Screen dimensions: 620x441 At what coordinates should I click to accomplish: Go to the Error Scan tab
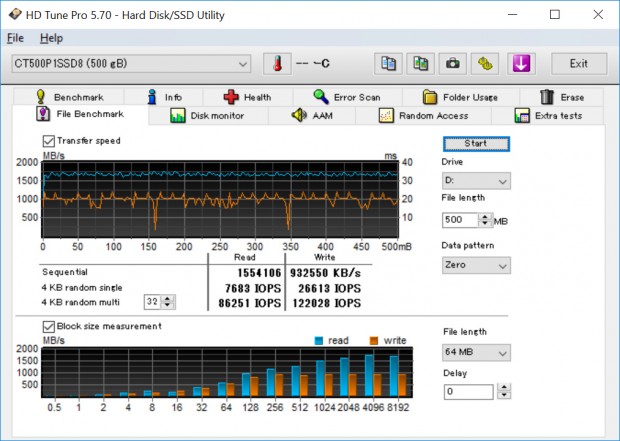(x=348, y=97)
